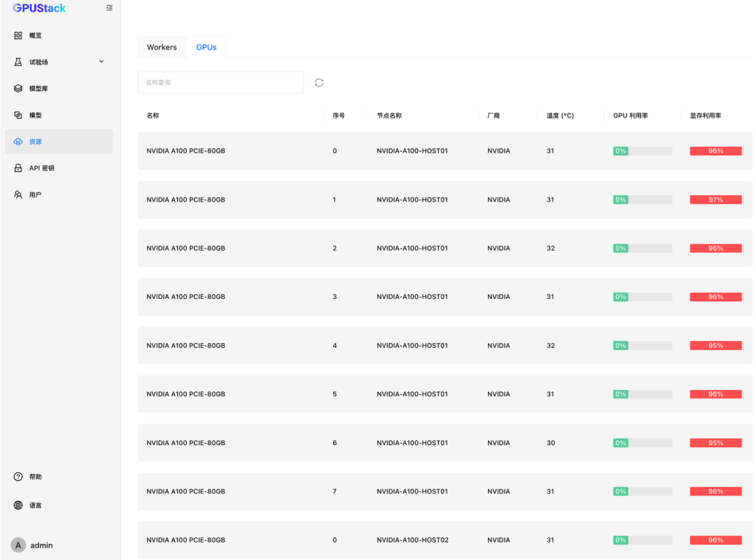Expand the 试验场 submenu chevron
This screenshot has width=756, height=560.
pyautogui.click(x=101, y=62)
